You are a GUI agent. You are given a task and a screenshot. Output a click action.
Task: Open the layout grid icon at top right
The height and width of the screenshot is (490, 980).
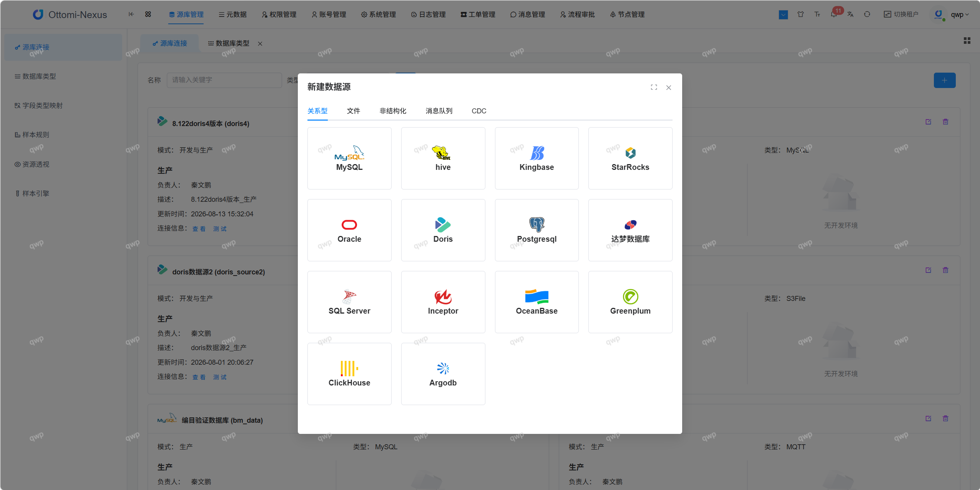967,41
